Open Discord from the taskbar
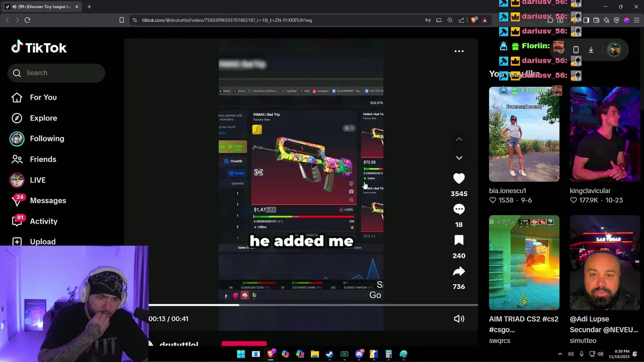Image resolution: width=644 pixels, height=362 pixels. pyautogui.click(x=359, y=354)
